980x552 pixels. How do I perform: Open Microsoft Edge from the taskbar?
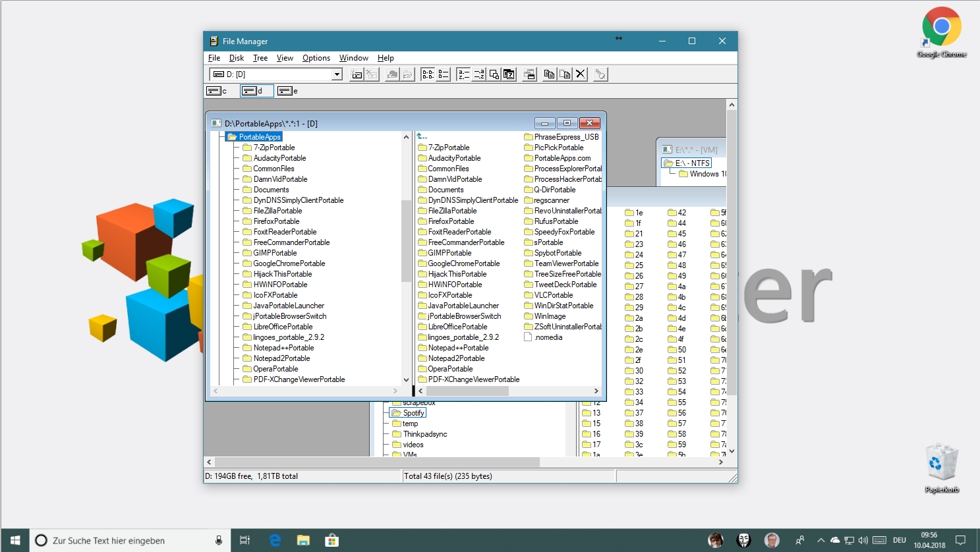(x=275, y=540)
